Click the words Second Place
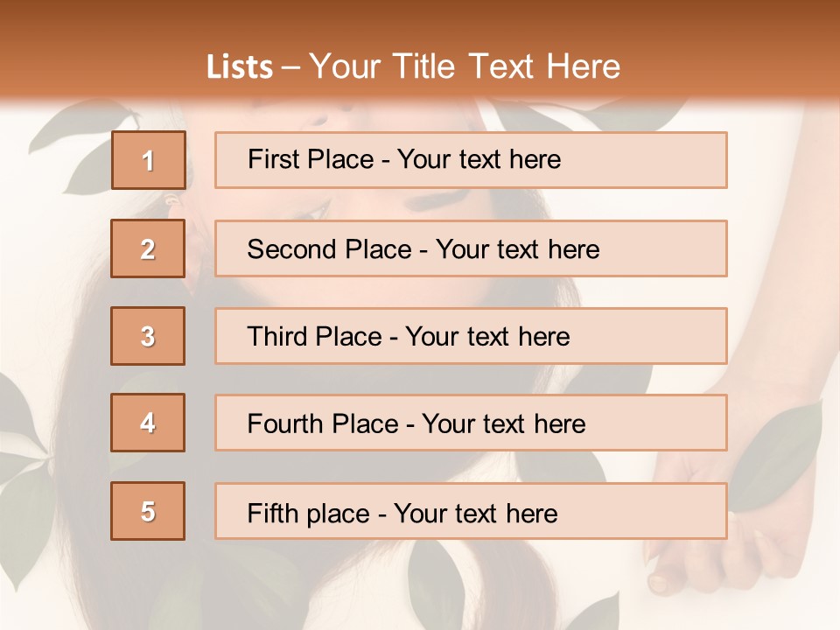 pos(330,249)
